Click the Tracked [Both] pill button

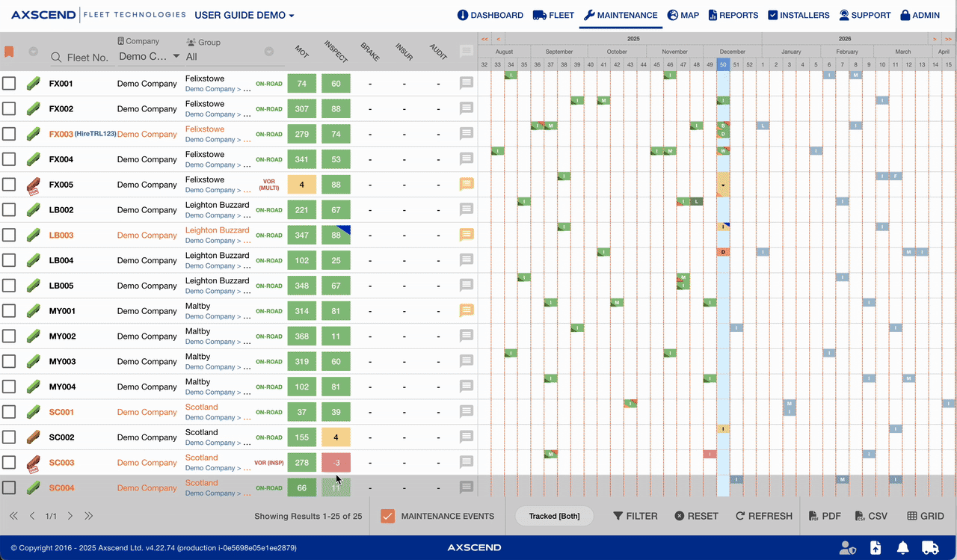pyautogui.click(x=553, y=516)
